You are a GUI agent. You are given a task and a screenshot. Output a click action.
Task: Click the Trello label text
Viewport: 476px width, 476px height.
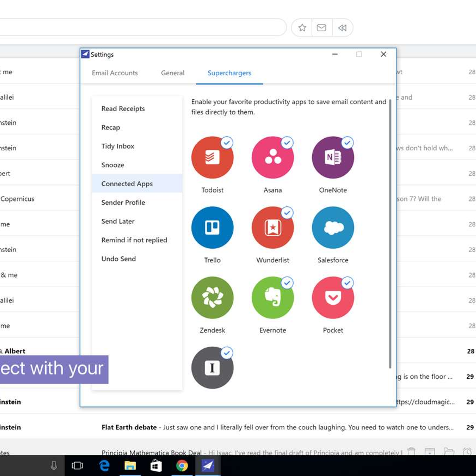pyautogui.click(x=212, y=260)
